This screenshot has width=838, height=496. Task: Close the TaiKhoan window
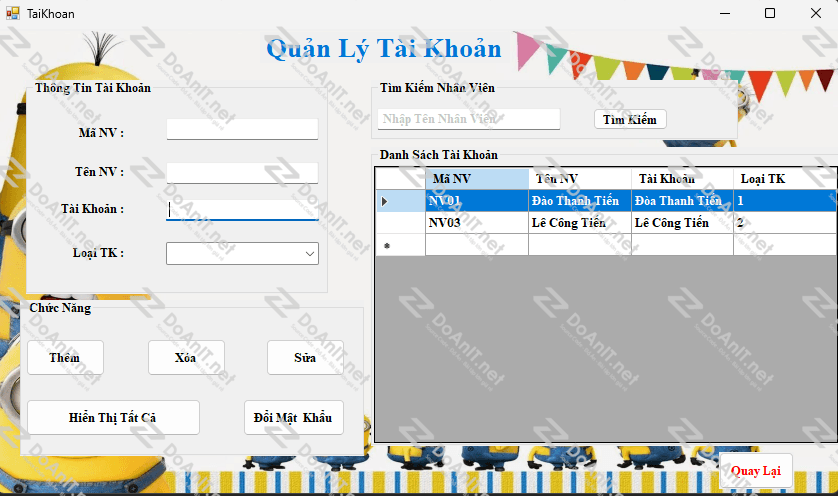click(816, 13)
